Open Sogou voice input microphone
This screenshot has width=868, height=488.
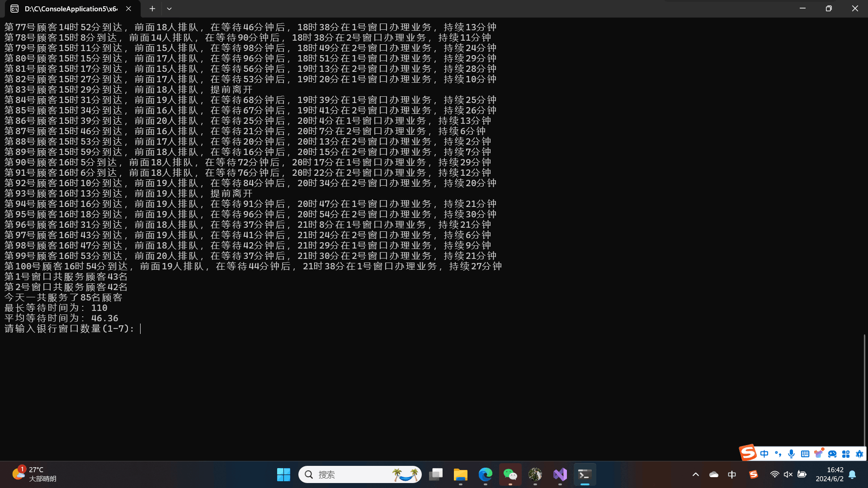[791, 454]
